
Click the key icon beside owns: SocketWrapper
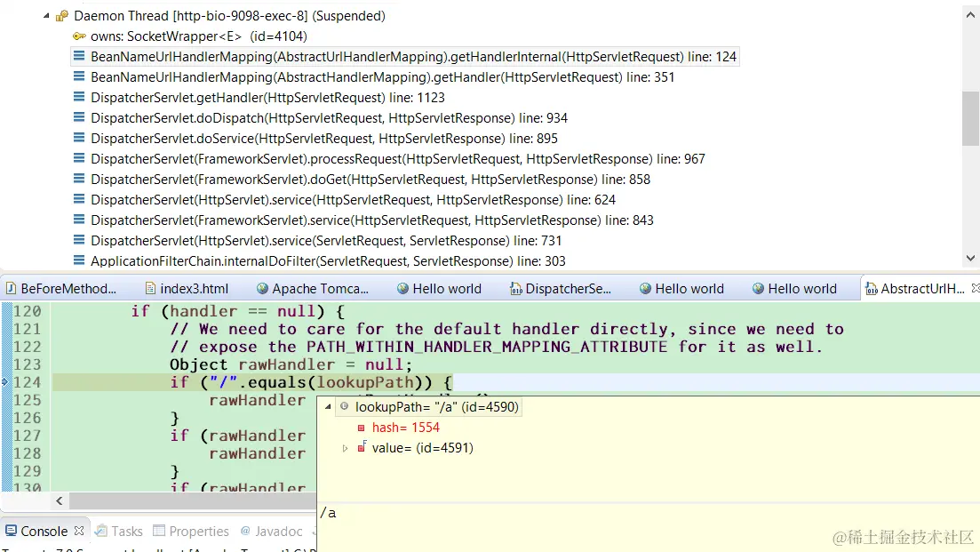coord(79,36)
